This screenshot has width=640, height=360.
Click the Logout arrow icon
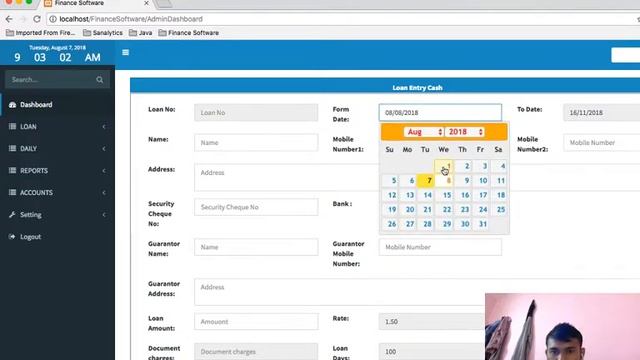point(12,236)
